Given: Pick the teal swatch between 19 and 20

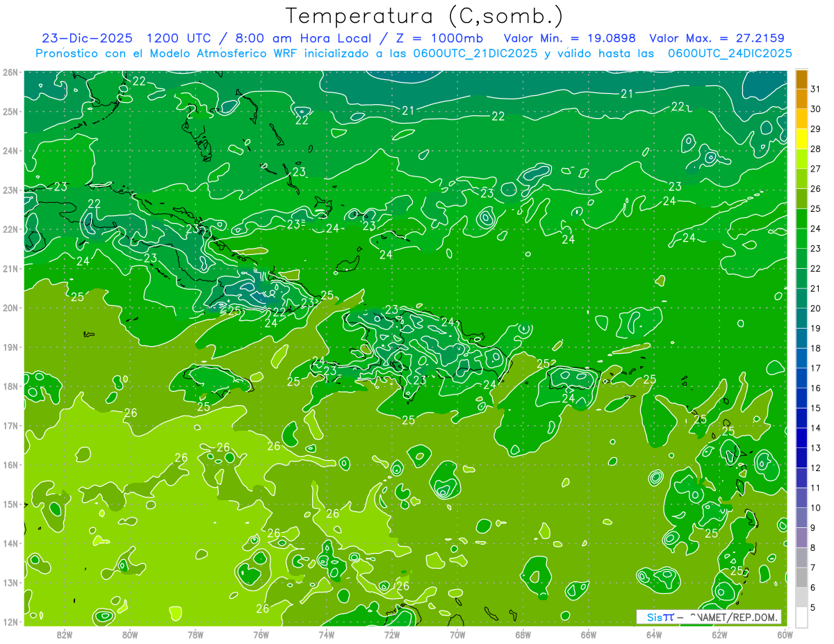Looking at the screenshot, I should [x=801, y=318].
